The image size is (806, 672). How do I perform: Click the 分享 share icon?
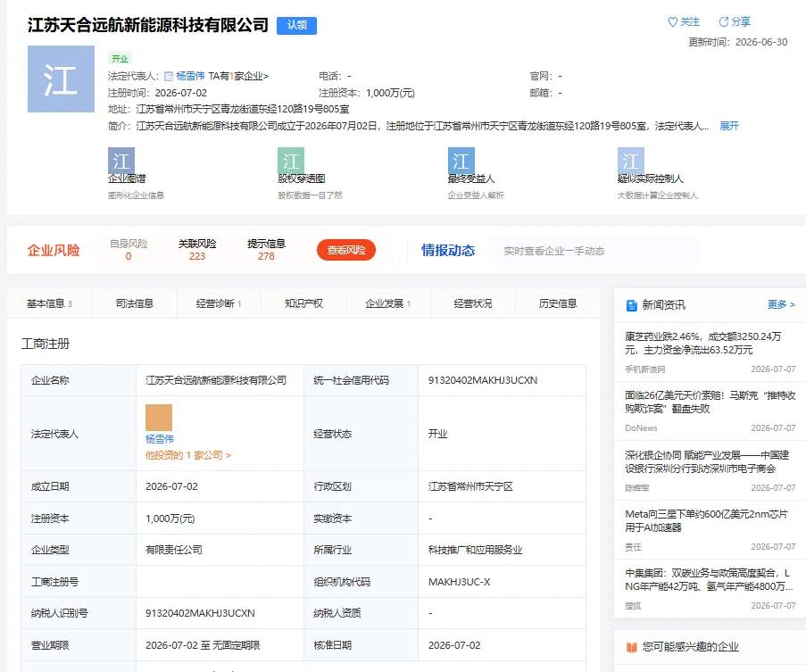tap(724, 21)
